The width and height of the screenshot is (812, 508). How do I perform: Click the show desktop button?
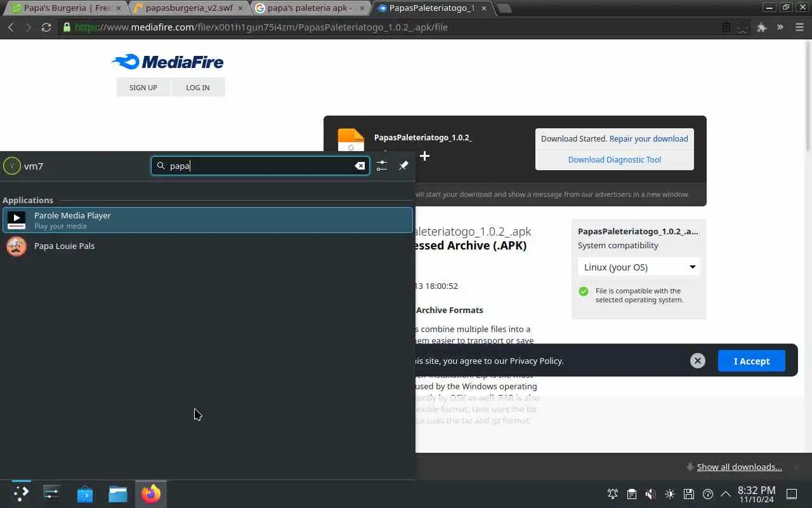point(792,494)
